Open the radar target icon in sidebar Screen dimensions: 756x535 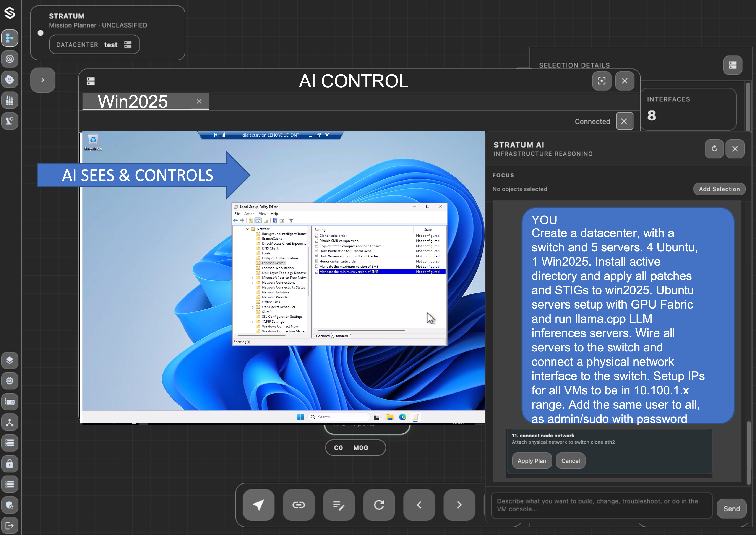click(x=10, y=59)
